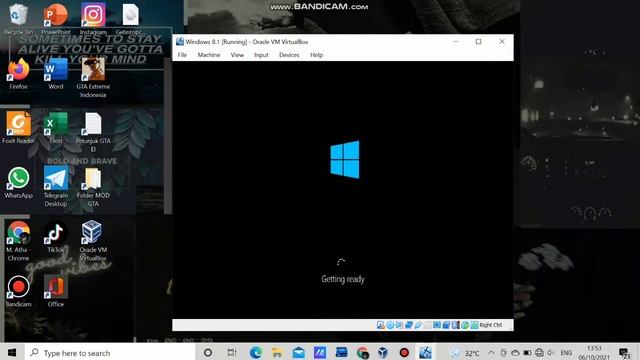The image size is (640, 360).
Task: Click the Right Ctrl host key label
Action: pyautogui.click(x=491, y=325)
